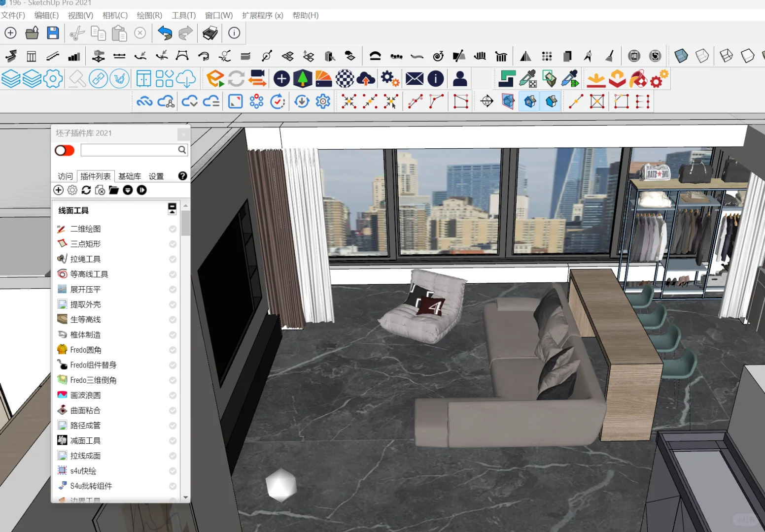Close the 坯子插件库 2021 panel
765x532 pixels.
[x=183, y=133]
